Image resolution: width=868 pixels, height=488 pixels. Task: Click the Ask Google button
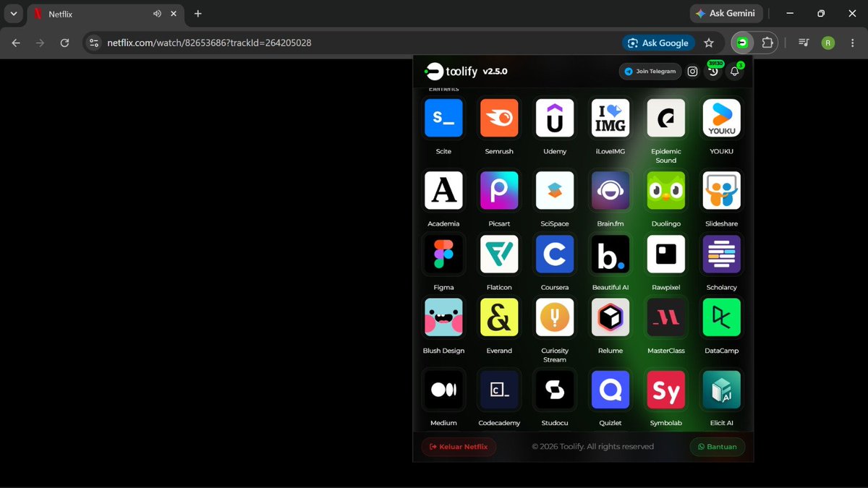coord(658,43)
